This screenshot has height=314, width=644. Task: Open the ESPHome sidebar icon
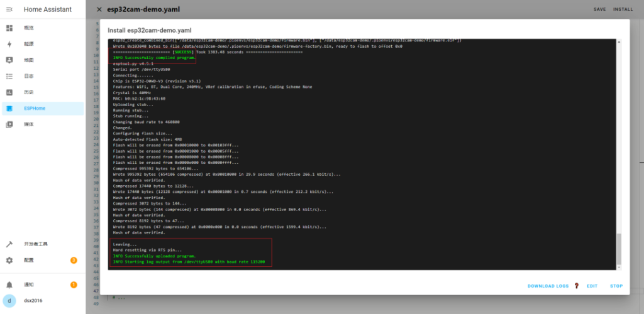click(9, 109)
